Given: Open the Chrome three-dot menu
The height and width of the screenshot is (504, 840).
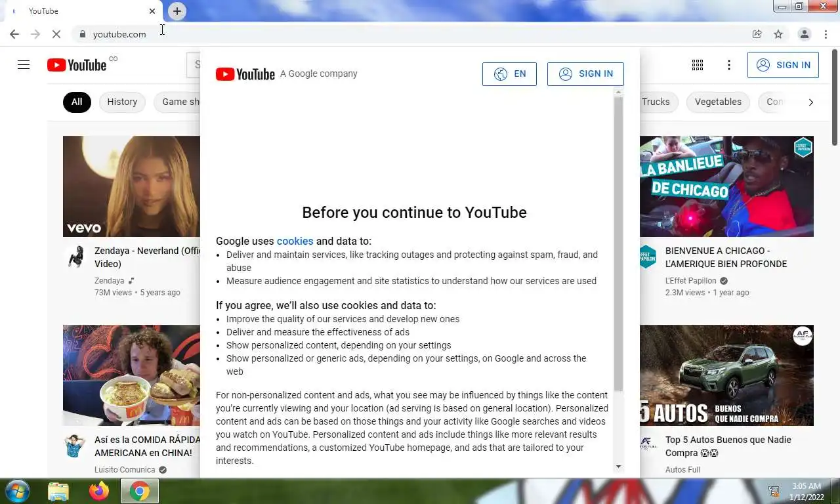Looking at the screenshot, I should (826, 34).
